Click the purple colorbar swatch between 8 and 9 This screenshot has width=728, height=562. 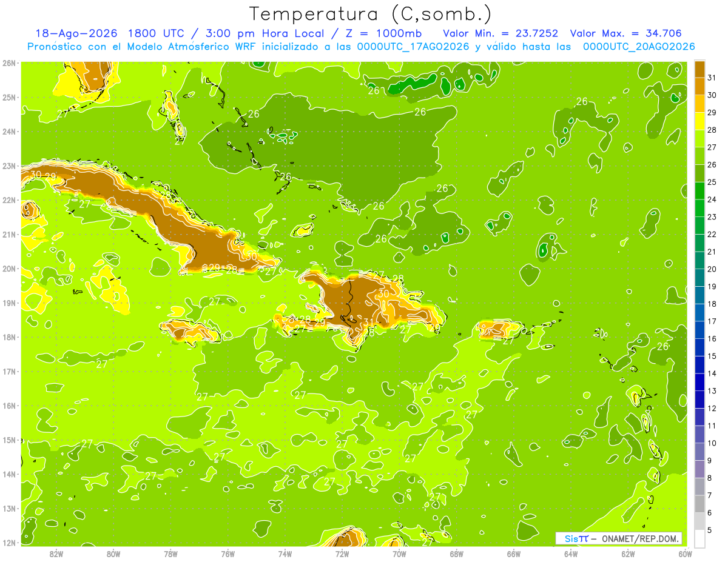coord(699,469)
